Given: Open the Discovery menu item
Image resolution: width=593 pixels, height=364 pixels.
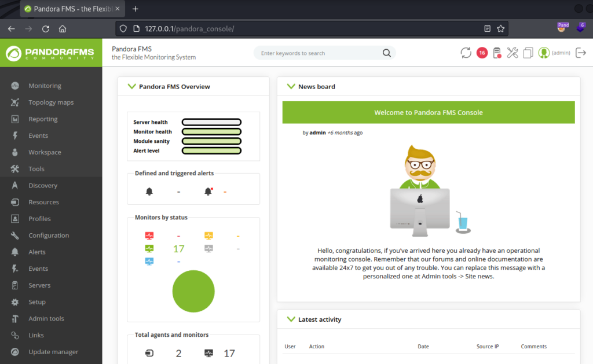Looking at the screenshot, I should click(43, 186).
